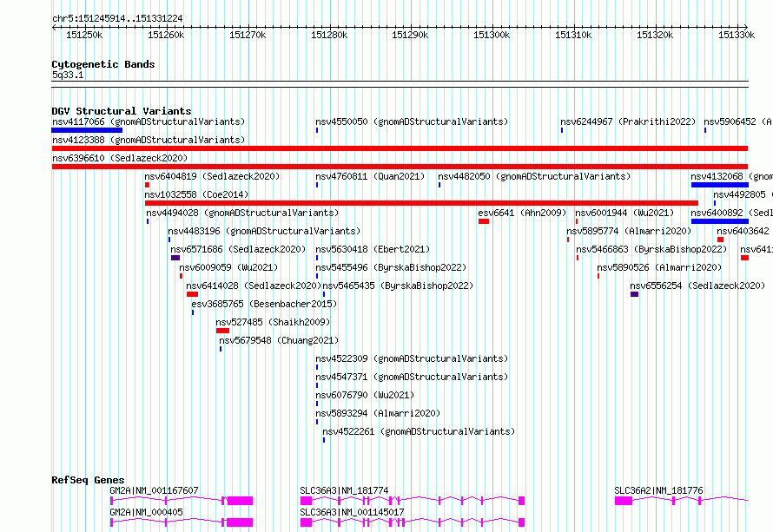Viewport: 773px width, 532px height.
Task: Open nsv6414028 (Sedlazeck2020) label
Action: point(254,286)
